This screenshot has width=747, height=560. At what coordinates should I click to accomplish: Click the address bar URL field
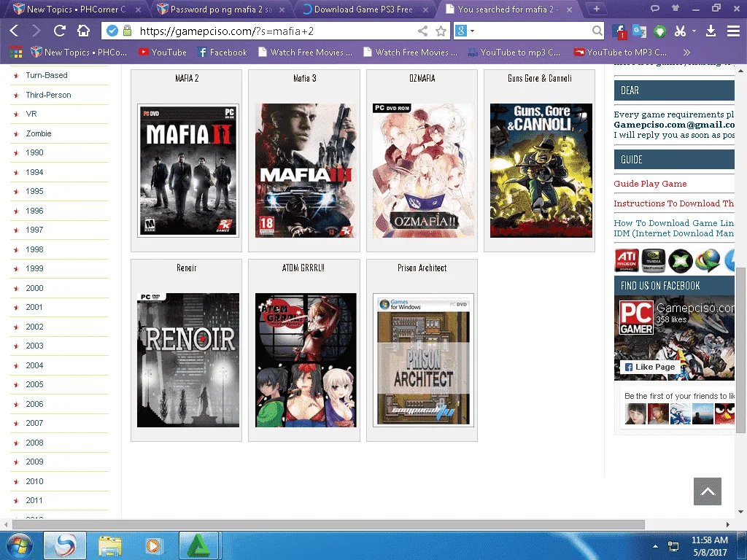[274, 31]
